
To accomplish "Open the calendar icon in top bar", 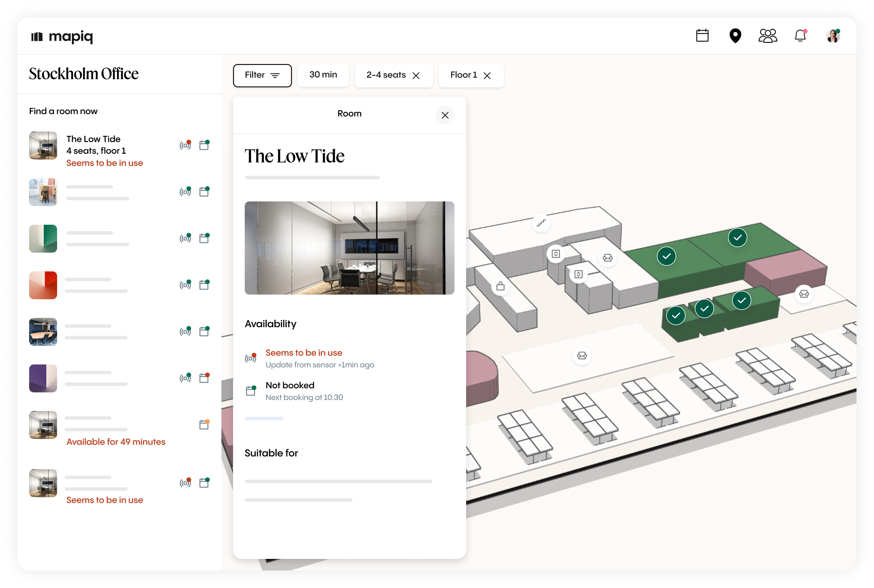I will 702,36.
